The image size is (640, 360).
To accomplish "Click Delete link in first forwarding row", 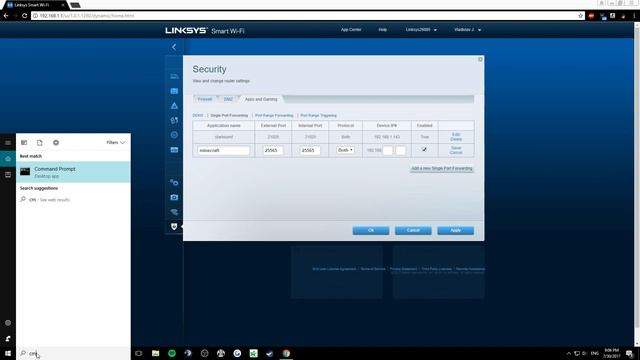I will (456, 139).
